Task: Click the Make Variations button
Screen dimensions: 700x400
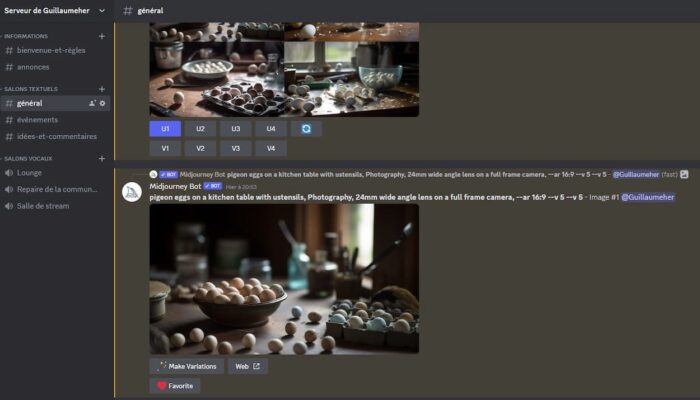Action: 187,366
